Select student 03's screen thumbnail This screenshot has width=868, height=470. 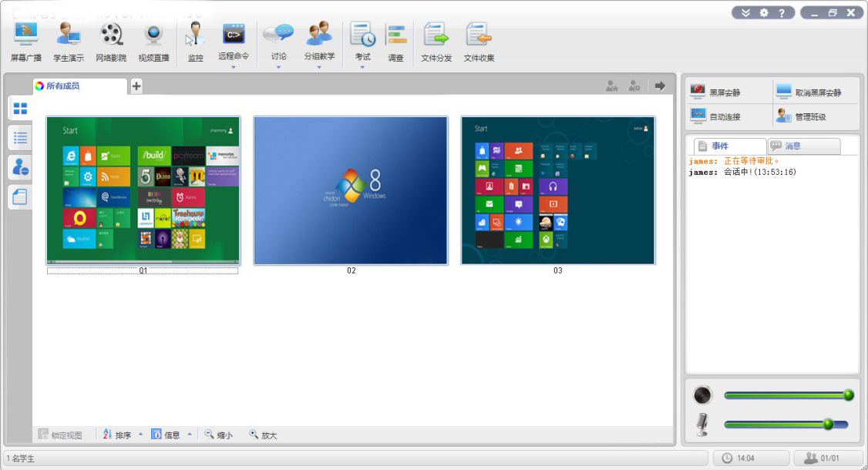(558, 190)
